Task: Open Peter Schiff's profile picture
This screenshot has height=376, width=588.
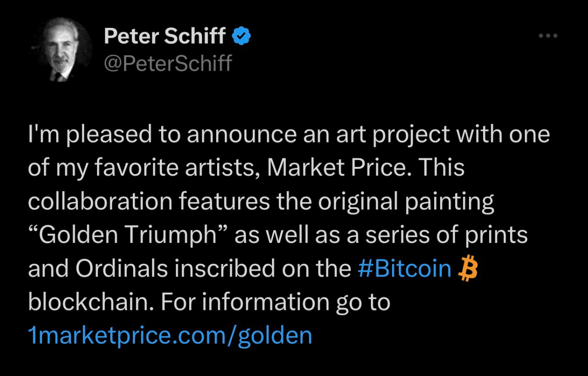Action: click(61, 51)
